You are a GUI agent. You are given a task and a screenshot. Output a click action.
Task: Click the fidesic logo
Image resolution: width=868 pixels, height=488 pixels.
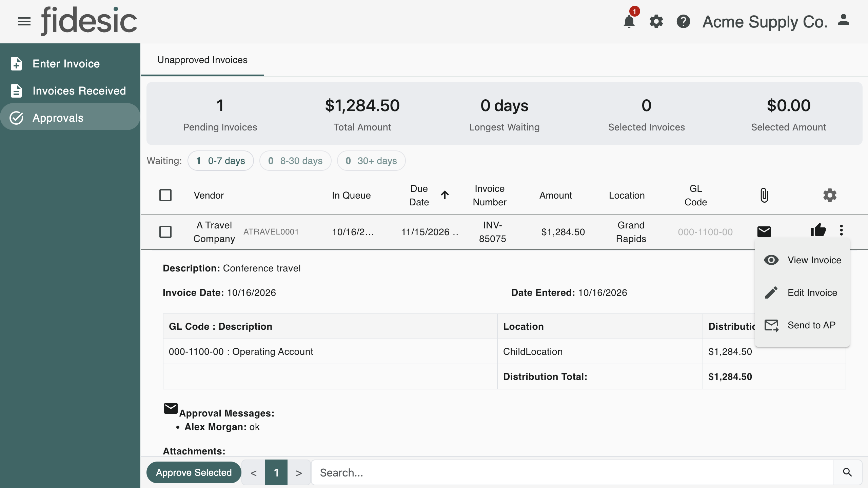89,21
